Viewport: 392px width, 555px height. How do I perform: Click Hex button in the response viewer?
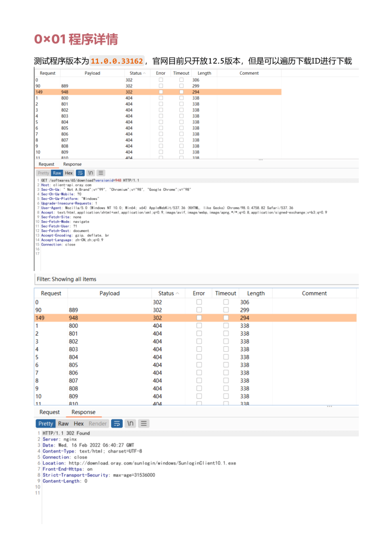(x=79, y=423)
